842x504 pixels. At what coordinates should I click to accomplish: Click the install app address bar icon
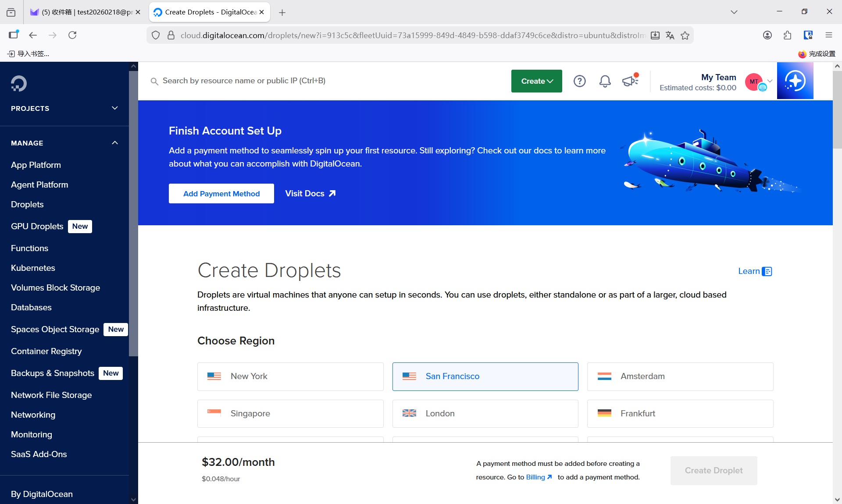click(x=655, y=35)
